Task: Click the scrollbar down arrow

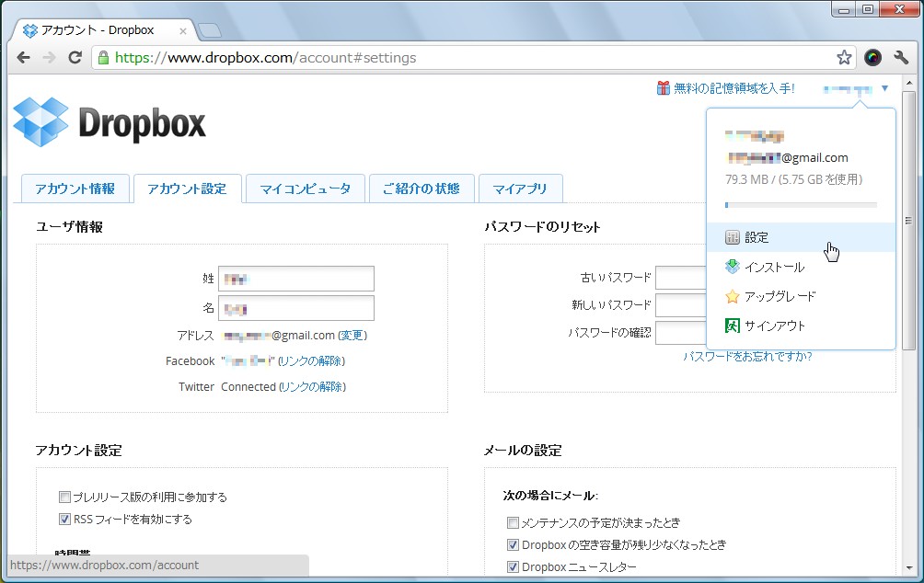Action: [x=908, y=568]
